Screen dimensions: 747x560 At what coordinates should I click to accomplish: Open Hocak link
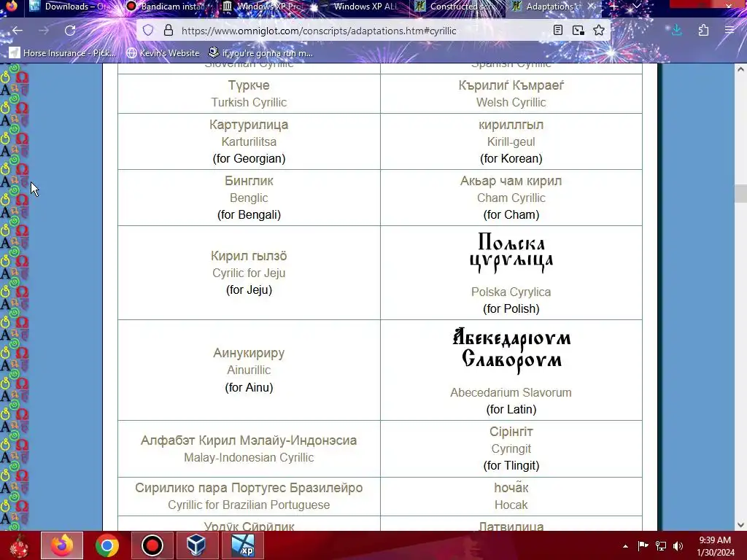pyautogui.click(x=511, y=505)
